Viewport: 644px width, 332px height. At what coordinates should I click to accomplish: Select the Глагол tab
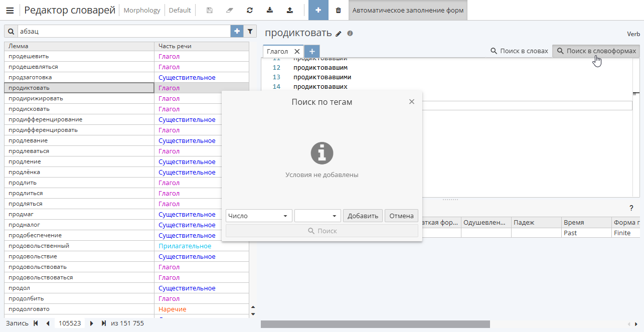tap(277, 51)
